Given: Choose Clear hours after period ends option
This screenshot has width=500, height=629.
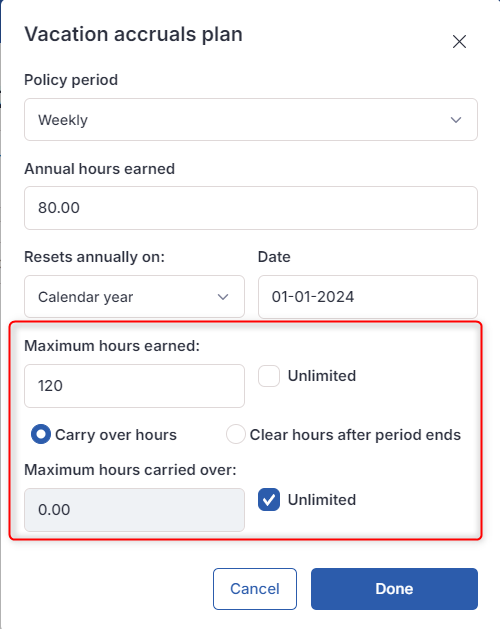Looking at the screenshot, I should pos(236,434).
